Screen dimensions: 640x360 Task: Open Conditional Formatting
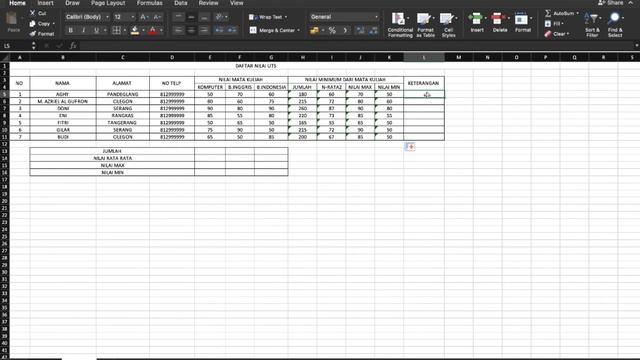[x=400, y=24]
